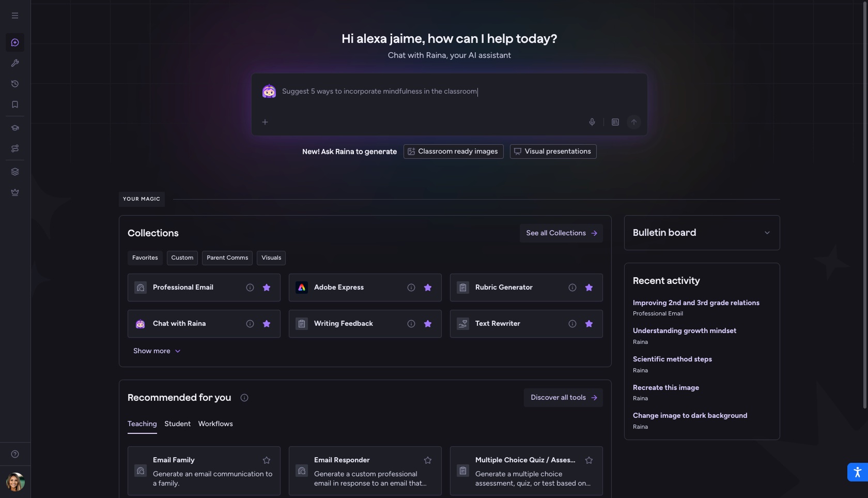The width and height of the screenshot is (868, 498).
Task: Click Classroom ready images button
Action: (454, 152)
